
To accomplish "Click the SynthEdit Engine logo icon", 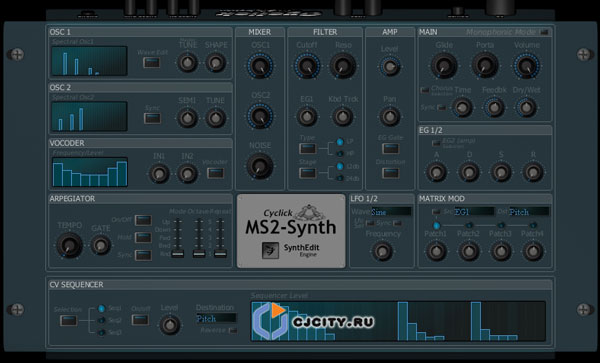I will tap(270, 251).
